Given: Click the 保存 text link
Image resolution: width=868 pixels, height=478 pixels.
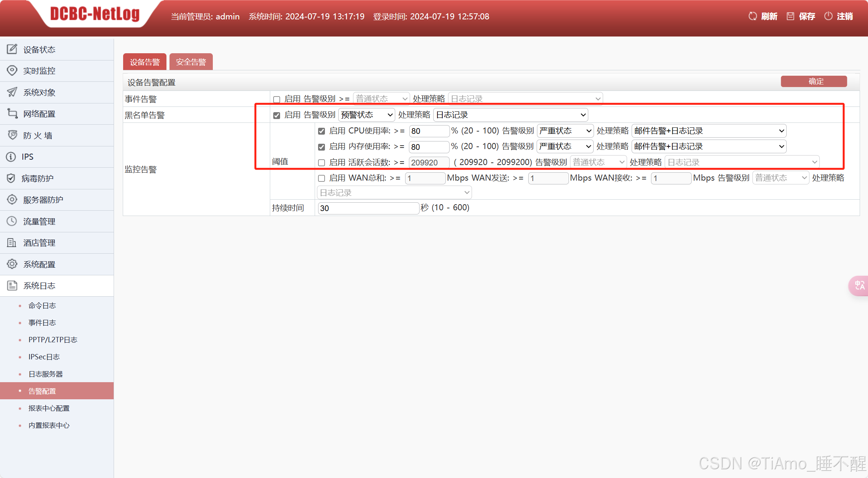Looking at the screenshot, I should [807, 16].
